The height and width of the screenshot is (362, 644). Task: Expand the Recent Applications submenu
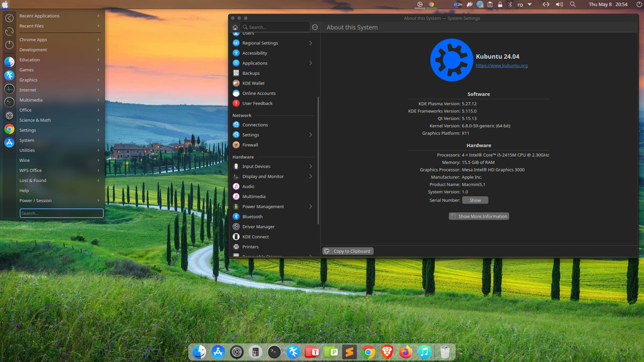point(60,16)
